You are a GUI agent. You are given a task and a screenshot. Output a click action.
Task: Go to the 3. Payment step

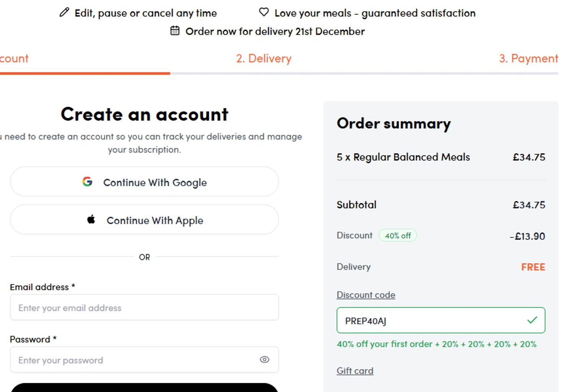(528, 58)
